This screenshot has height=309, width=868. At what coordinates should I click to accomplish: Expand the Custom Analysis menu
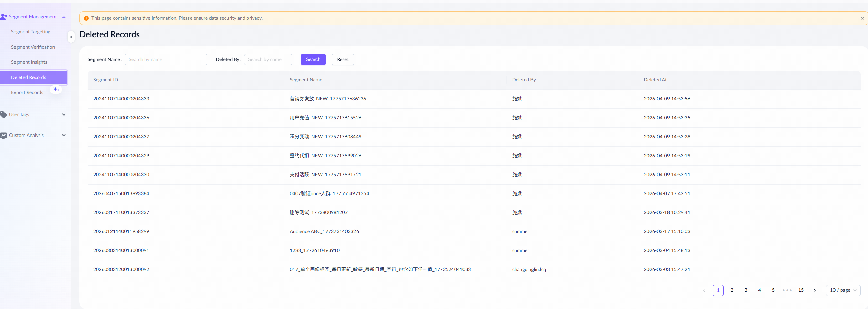64,136
